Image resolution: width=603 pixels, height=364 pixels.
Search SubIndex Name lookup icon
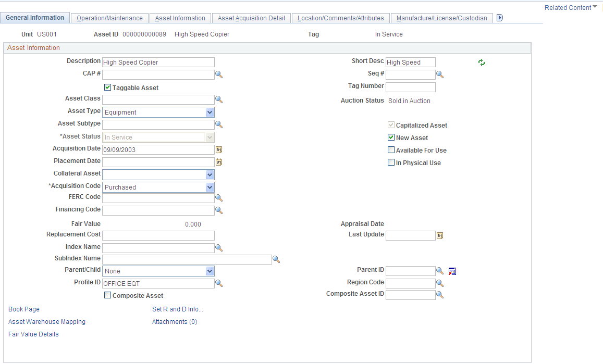[276, 259]
